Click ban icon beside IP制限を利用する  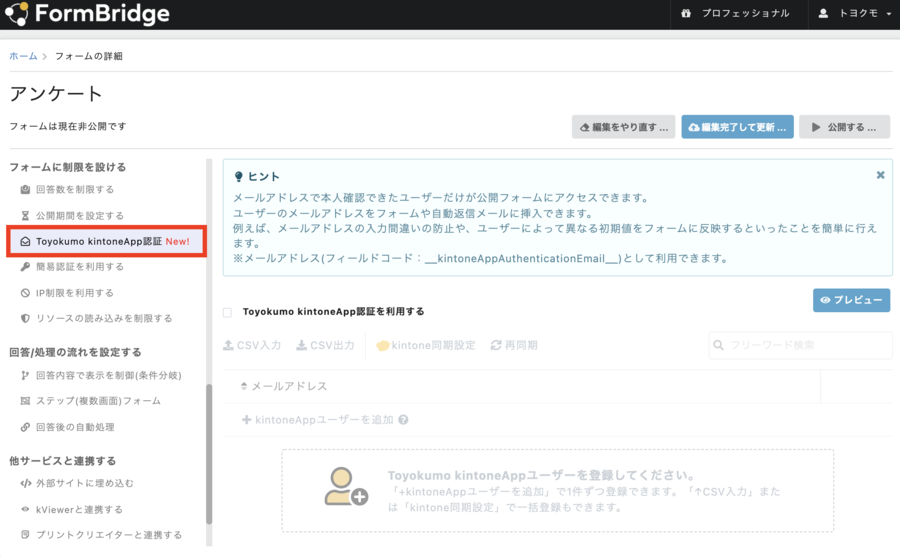click(25, 293)
